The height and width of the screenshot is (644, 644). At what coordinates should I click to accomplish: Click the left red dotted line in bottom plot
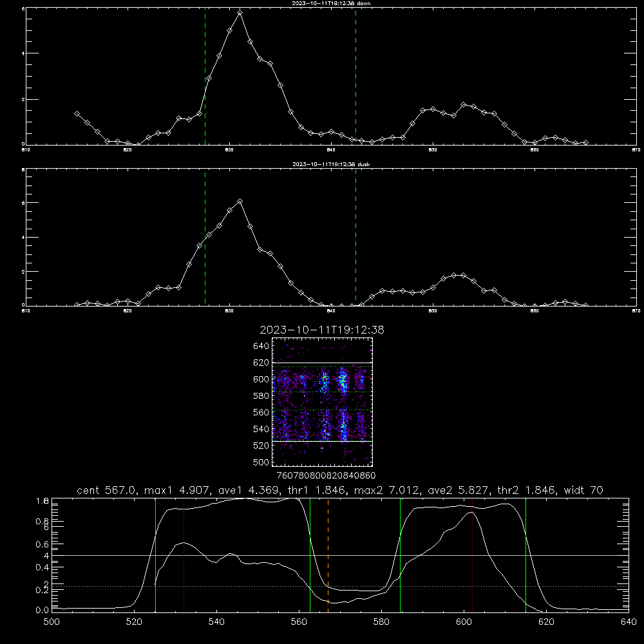[x=184, y=555]
